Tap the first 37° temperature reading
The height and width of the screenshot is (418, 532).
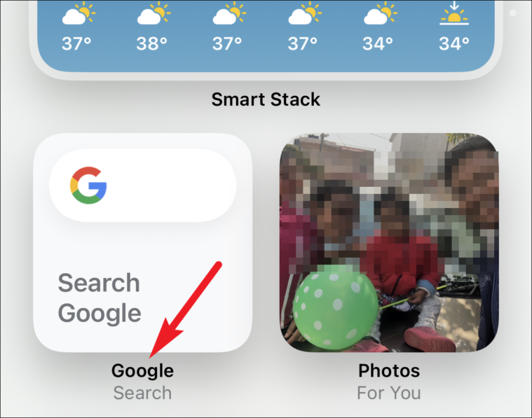pyautogui.click(x=76, y=43)
